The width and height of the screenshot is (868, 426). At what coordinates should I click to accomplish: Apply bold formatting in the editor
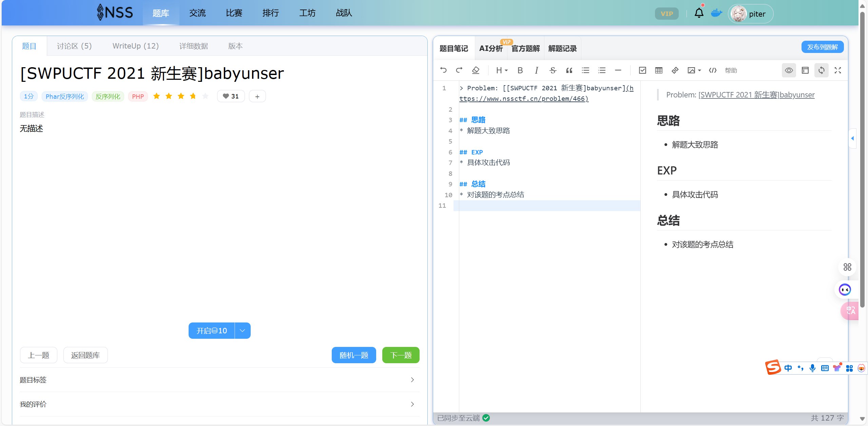[520, 70]
